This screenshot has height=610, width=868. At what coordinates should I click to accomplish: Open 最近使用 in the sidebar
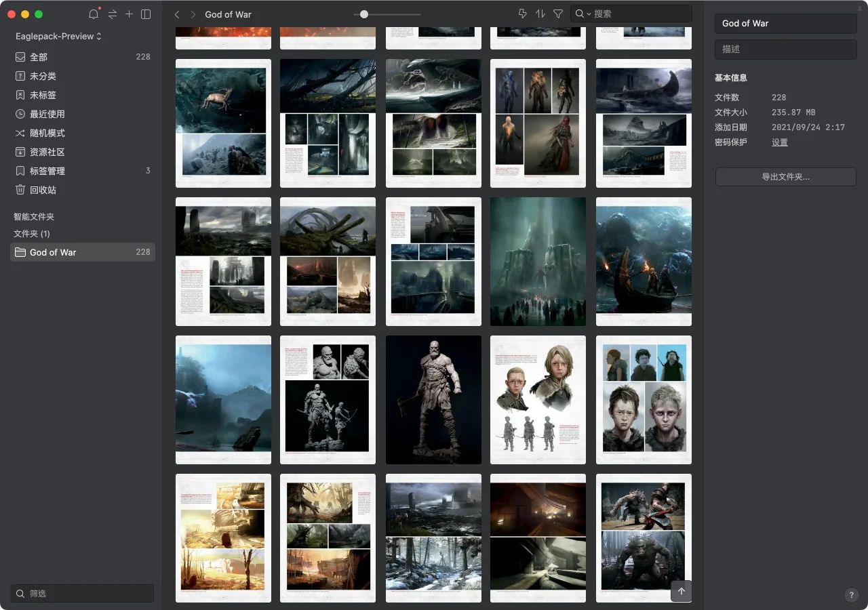click(83, 114)
